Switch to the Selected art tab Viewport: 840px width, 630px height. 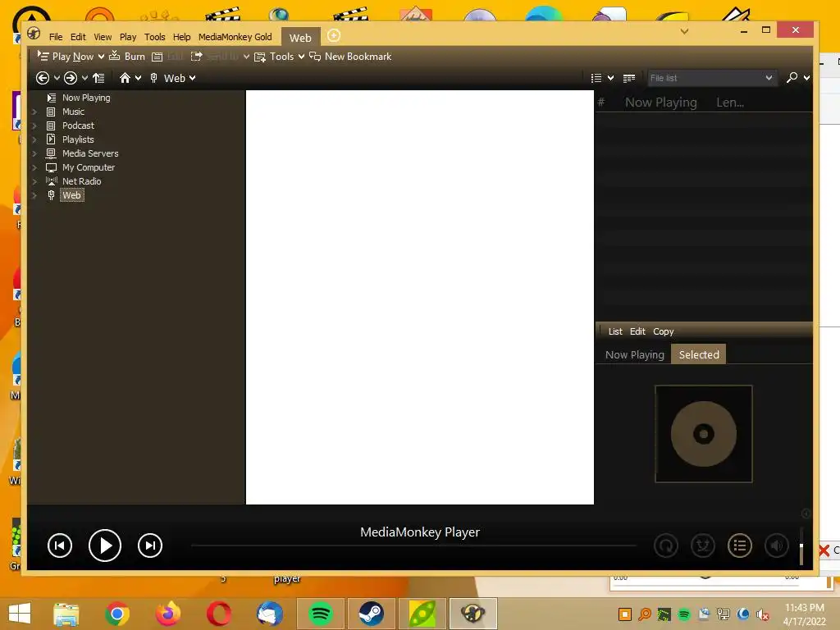[x=699, y=354]
